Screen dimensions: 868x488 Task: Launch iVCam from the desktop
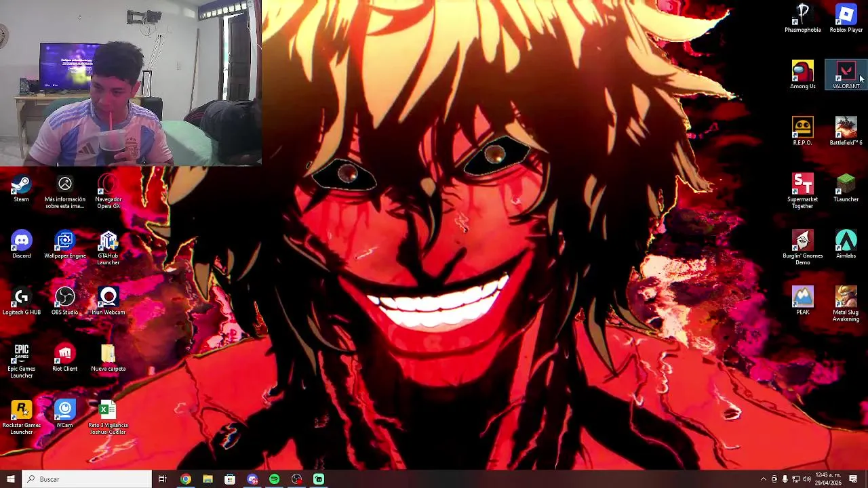tap(65, 413)
